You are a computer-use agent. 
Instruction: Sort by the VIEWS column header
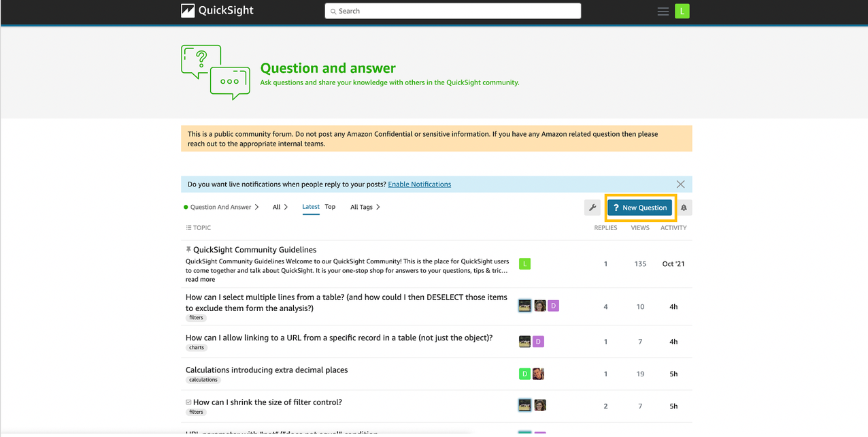click(640, 228)
